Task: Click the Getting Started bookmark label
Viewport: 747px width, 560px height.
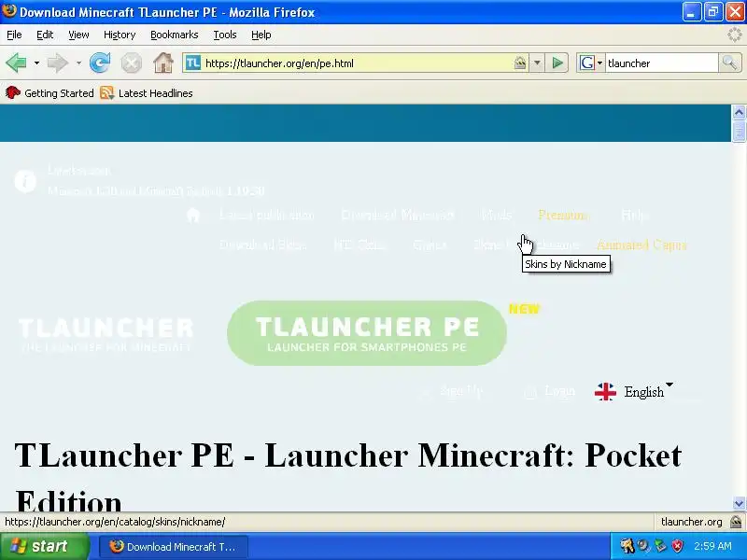Action: (x=59, y=92)
